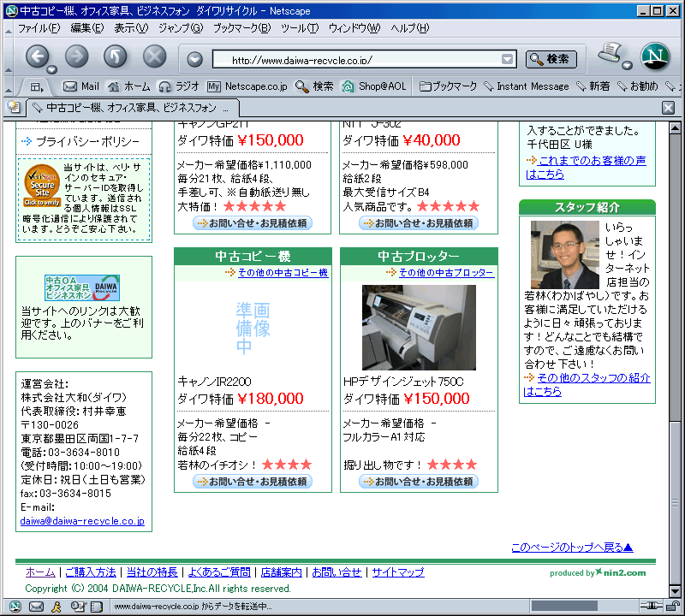Viewport: 685px width, 616px height.
Task: Open その他の中古コピー機 link
Action: (283, 272)
